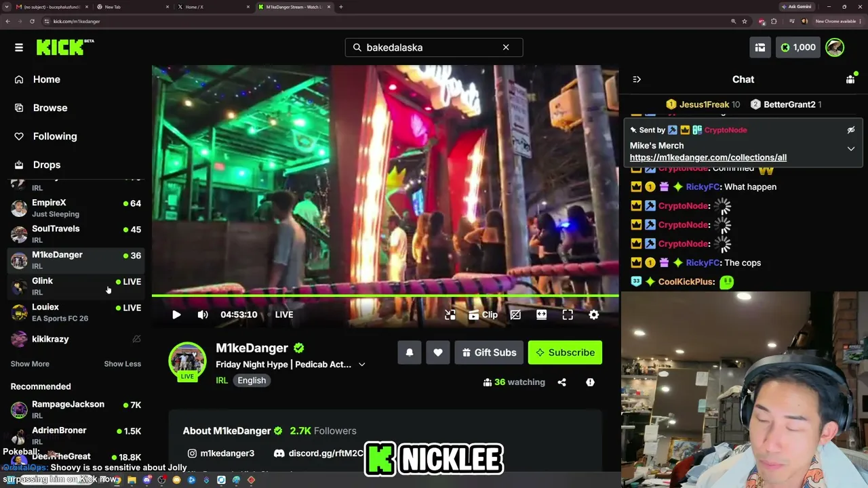
Task: Click Ask Gemini button
Action: click(797, 7)
